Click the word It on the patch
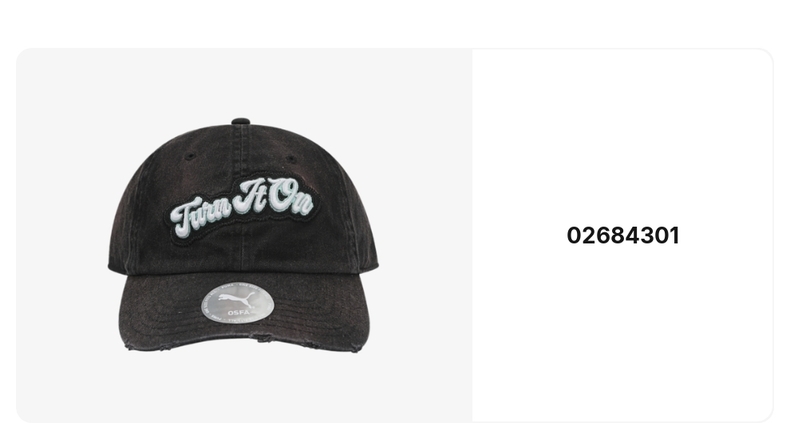 [x=250, y=196]
